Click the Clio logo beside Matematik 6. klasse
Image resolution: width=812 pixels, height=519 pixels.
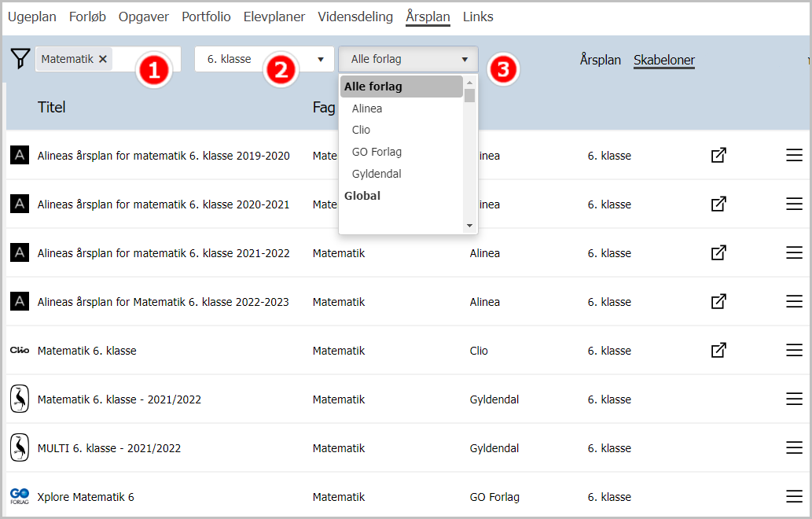[x=20, y=350]
